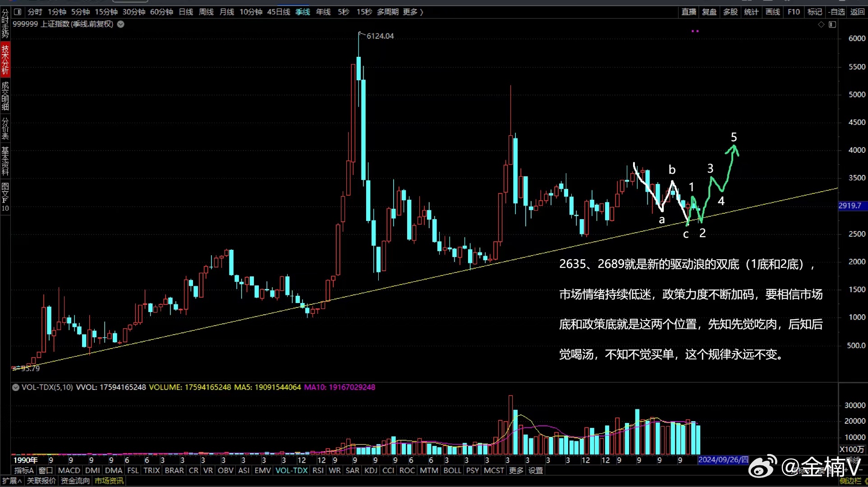The image size is (868, 487).
Task: Select the EMV indicator
Action: [262, 470]
